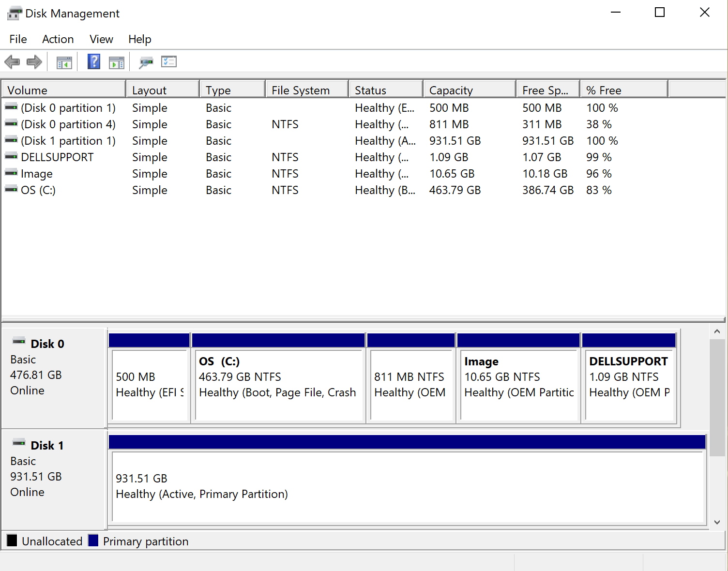Open the Action menu
The height and width of the screenshot is (571, 728).
coord(58,39)
